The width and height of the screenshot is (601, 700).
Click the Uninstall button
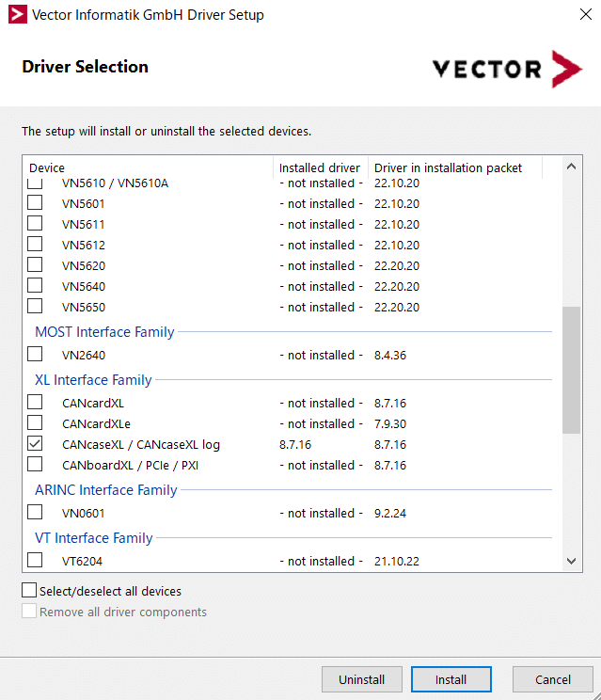click(x=361, y=679)
